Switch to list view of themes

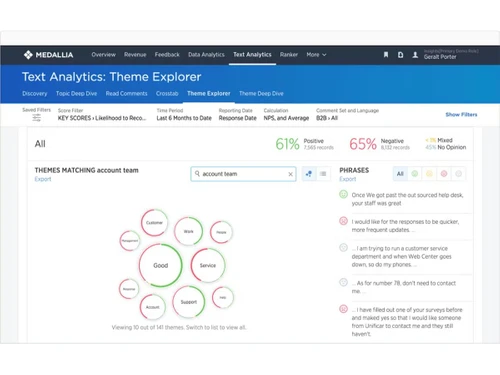pos(323,174)
